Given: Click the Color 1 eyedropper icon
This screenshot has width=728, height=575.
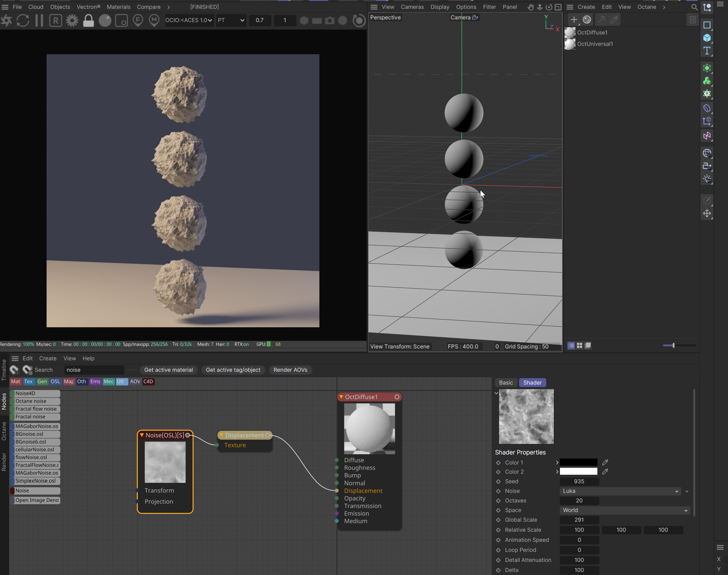Looking at the screenshot, I should 605,462.
